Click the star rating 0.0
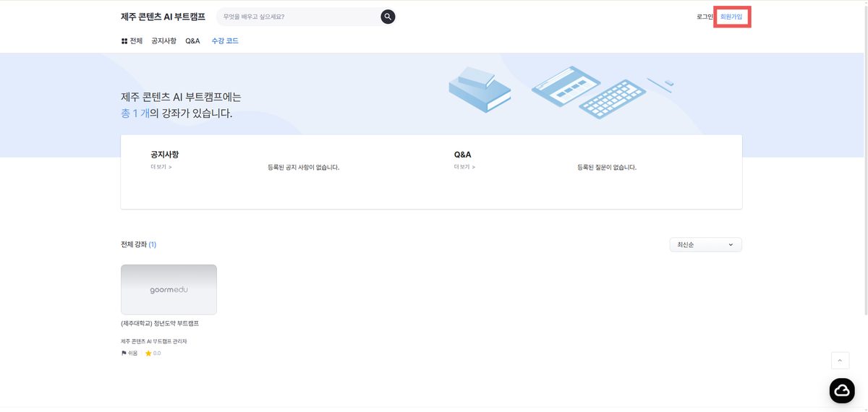The image size is (868, 412). (x=153, y=353)
